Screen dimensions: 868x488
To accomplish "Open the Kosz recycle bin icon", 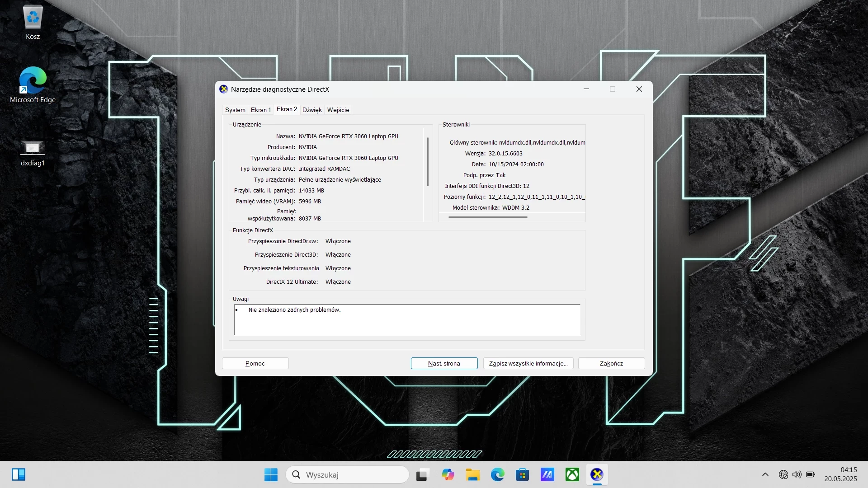I will 33,23.
